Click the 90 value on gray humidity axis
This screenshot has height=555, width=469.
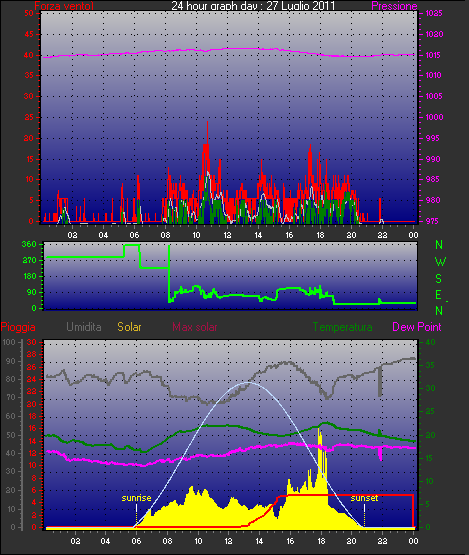[11, 361]
